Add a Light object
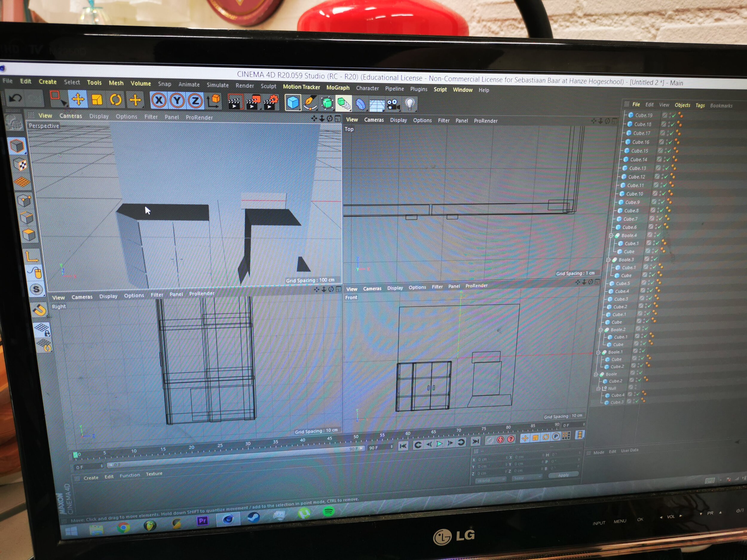 coord(410,104)
